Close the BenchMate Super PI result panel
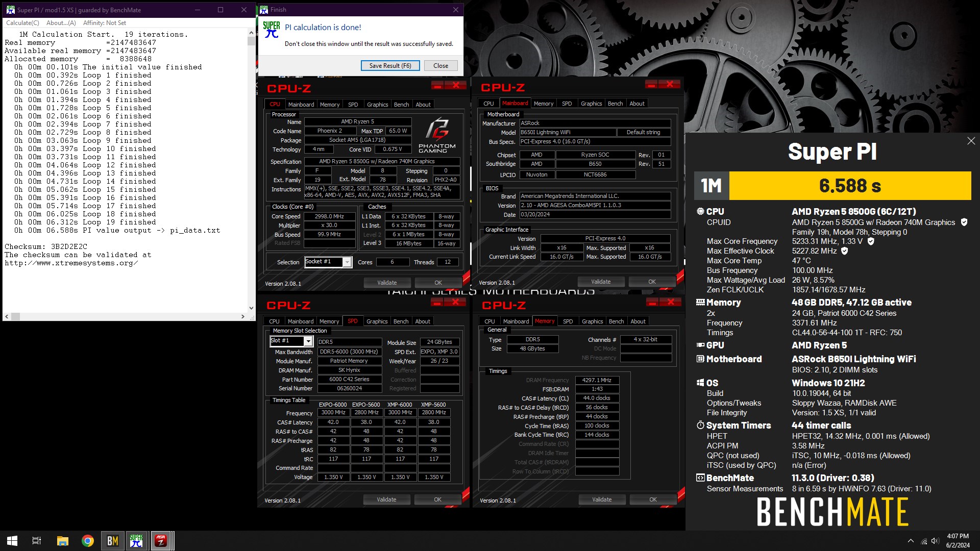This screenshot has width=980, height=551. pos(971,141)
